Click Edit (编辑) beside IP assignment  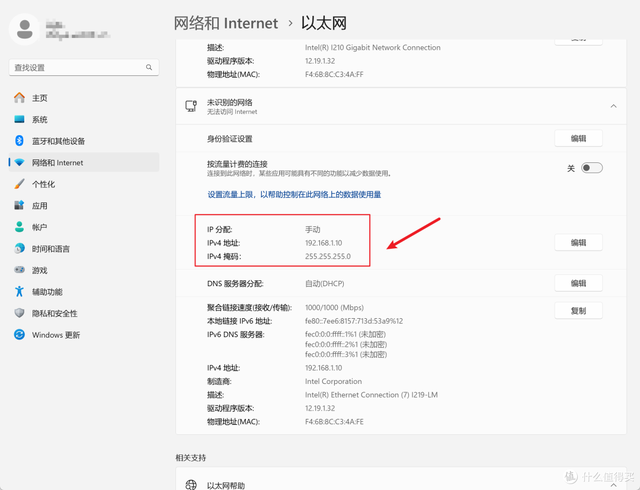point(578,243)
